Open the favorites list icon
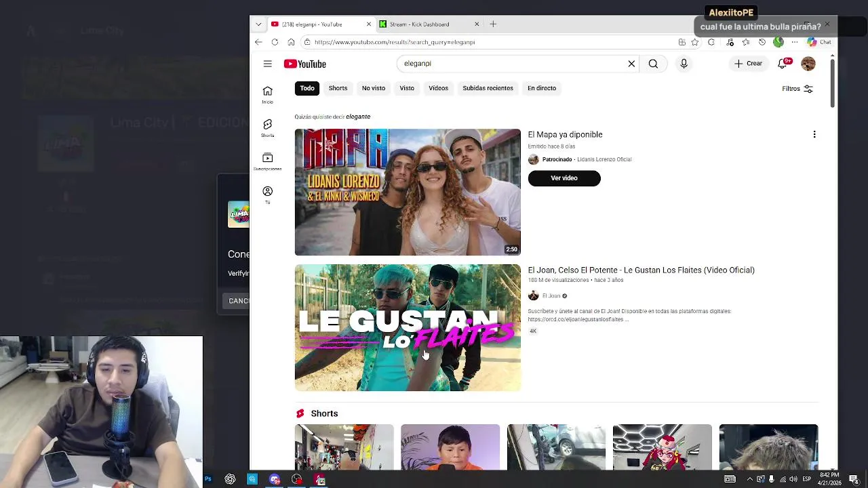This screenshot has height=488, width=868. pyautogui.click(x=746, y=42)
